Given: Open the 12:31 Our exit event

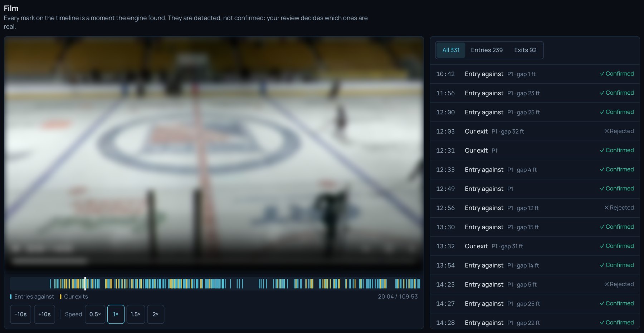Looking at the screenshot, I should (x=535, y=150).
